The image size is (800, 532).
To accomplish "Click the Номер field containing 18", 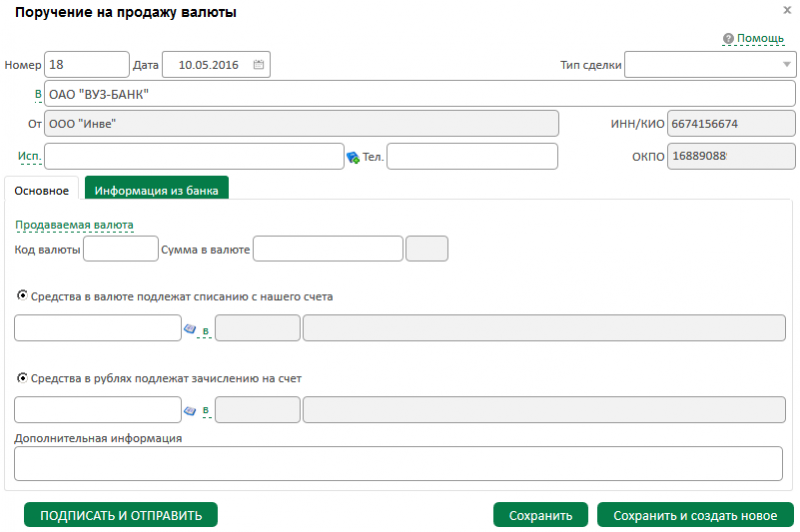I will tap(87, 65).
